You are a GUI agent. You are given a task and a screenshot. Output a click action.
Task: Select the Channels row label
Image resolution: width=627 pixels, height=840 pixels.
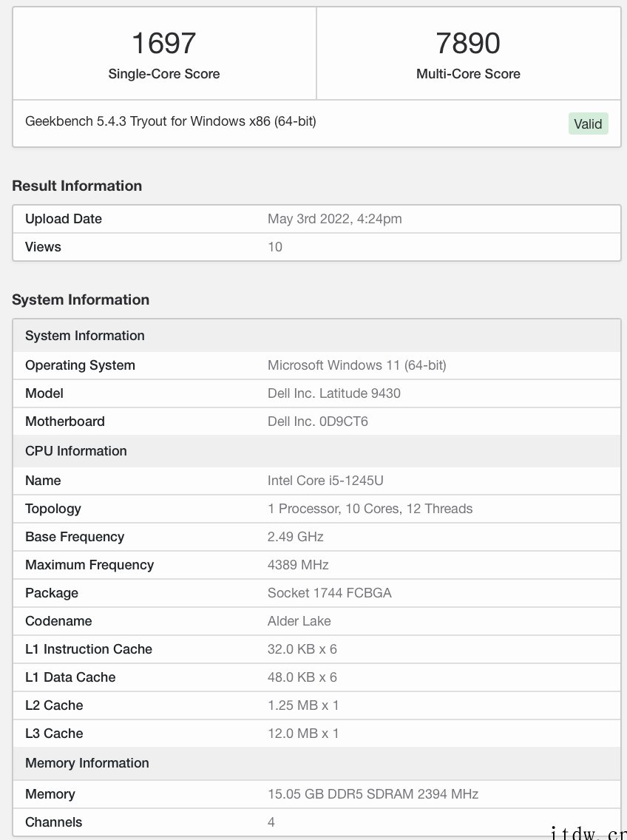[53, 822]
